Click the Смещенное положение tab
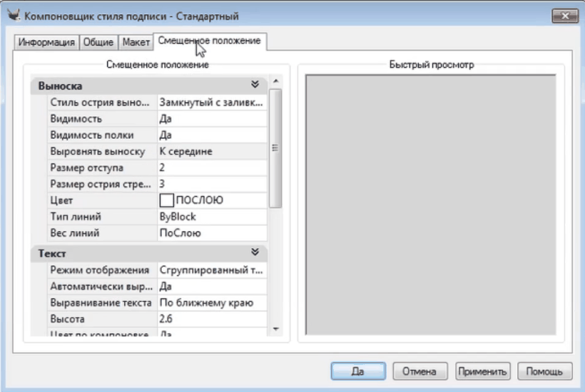Viewport: 585px width, 392px height. click(210, 41)
